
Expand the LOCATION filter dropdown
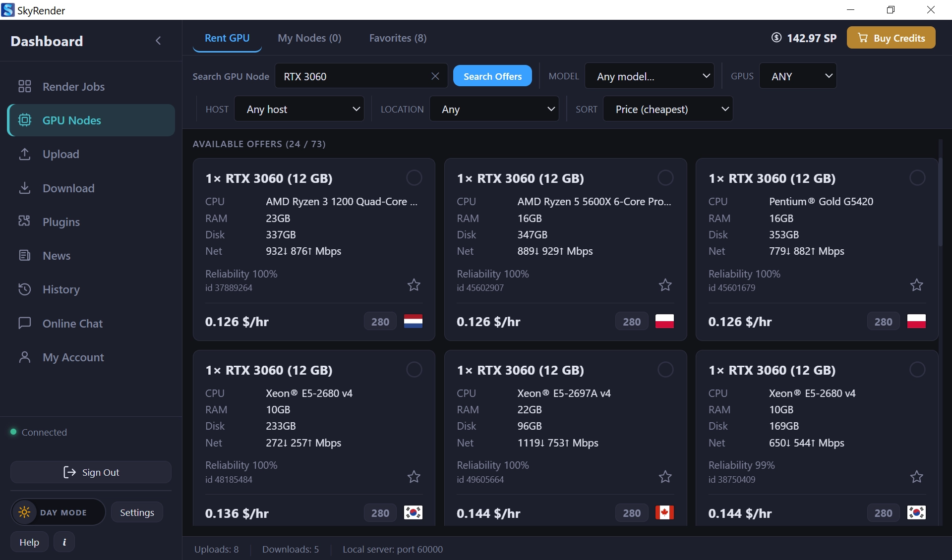pos(494,109)
